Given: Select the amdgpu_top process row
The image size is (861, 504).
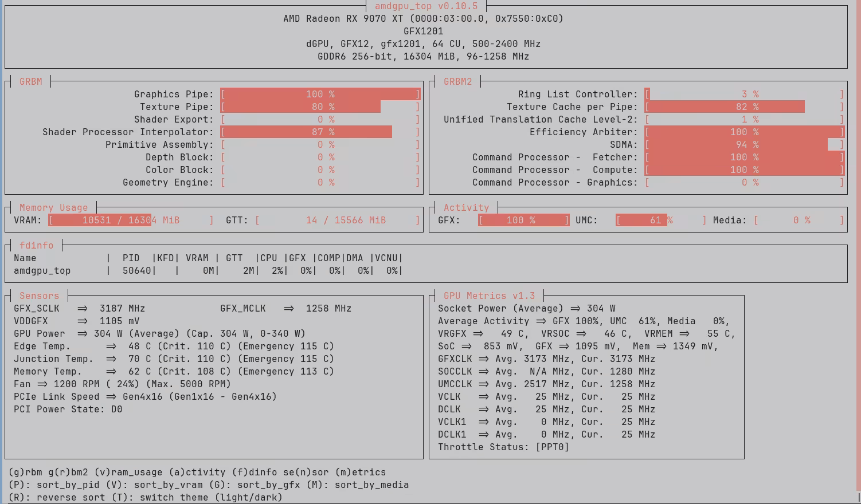Looking at the screenshot, I should point(42,271).
